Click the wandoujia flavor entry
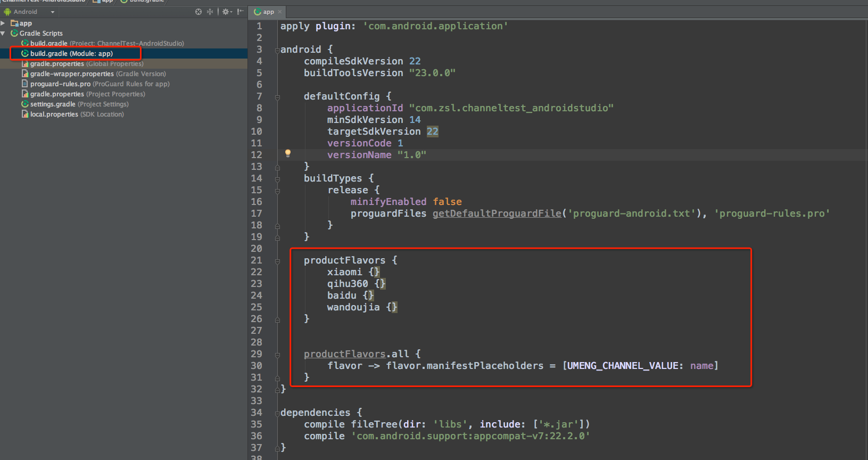 coord(362,307)
